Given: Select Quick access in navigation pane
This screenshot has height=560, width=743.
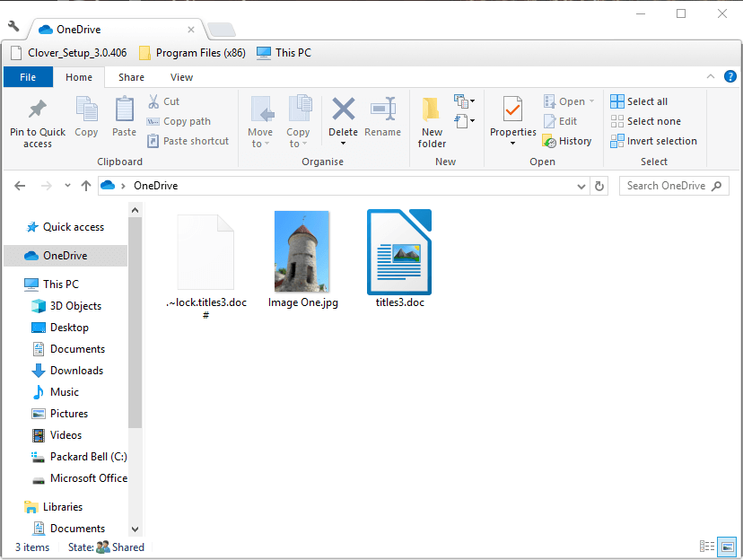Looking at the screenshot, I should pos(65,227).
